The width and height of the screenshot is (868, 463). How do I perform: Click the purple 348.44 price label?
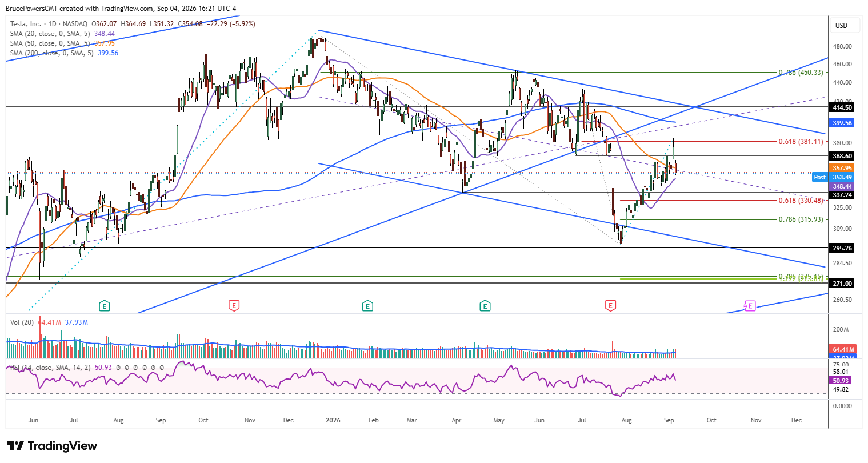842,186
